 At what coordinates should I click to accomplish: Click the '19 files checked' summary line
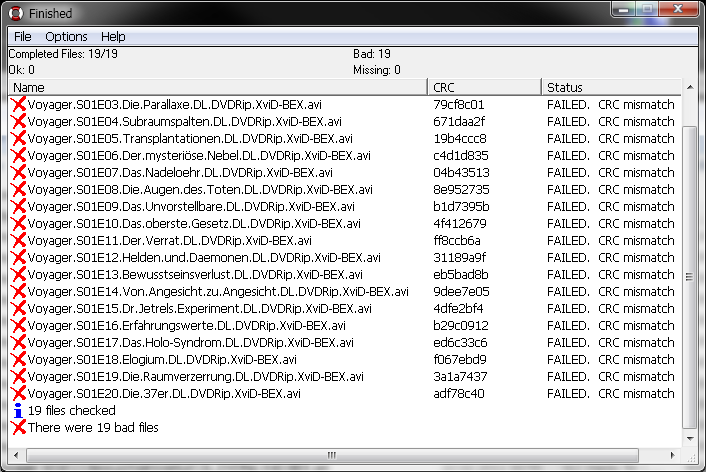tap(72, 411)
